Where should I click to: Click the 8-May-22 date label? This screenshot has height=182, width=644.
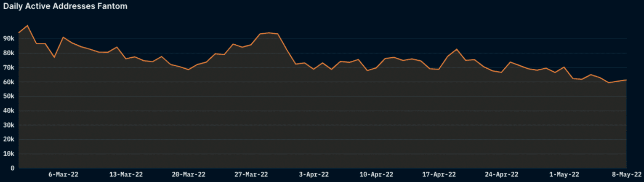click(627, 174)
